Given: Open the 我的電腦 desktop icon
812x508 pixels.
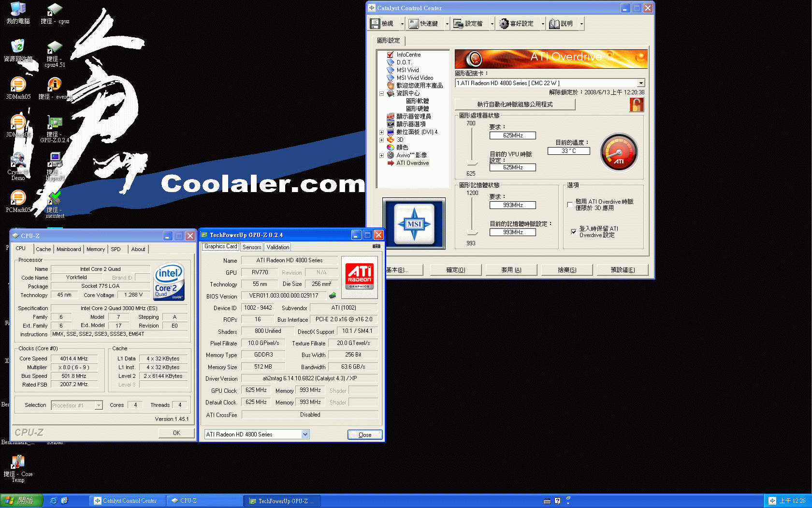Looking at the screenshot, I should [x=18, y=13].
